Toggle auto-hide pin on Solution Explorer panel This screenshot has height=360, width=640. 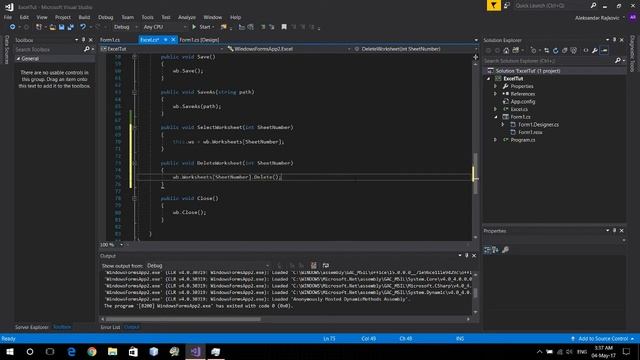[x=614, y=40]
